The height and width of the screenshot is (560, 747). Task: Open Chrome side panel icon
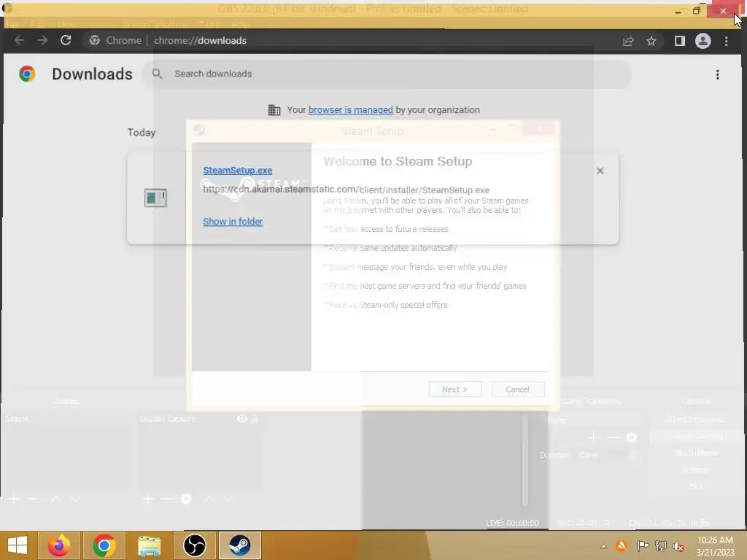680,42
